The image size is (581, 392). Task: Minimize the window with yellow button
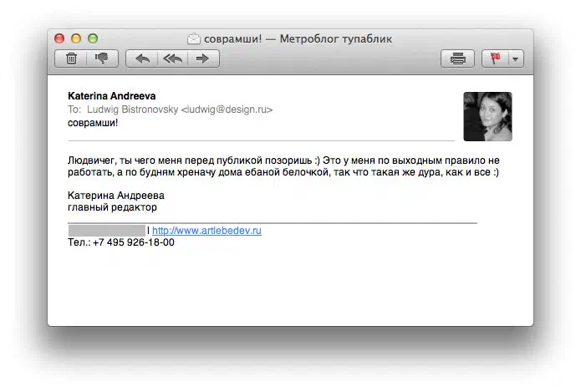[x=76, y=38]
